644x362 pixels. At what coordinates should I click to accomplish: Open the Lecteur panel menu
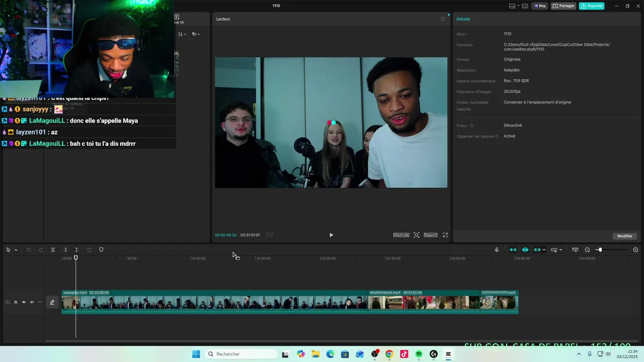443,19
